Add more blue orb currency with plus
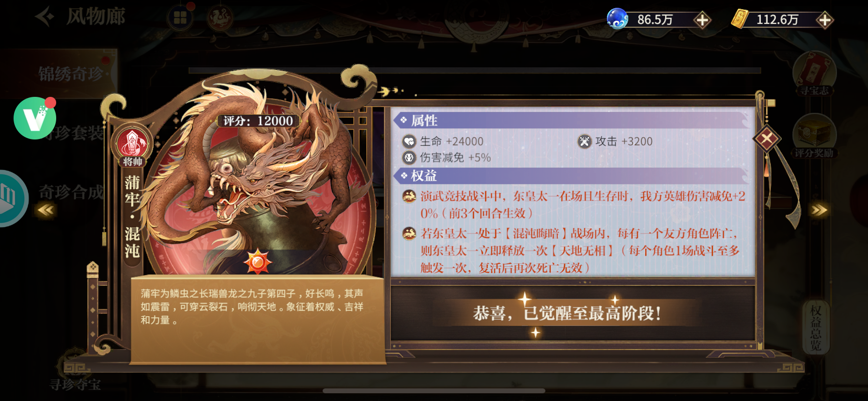The width and height of the screenshot is (868, 401). pos(702,20)
